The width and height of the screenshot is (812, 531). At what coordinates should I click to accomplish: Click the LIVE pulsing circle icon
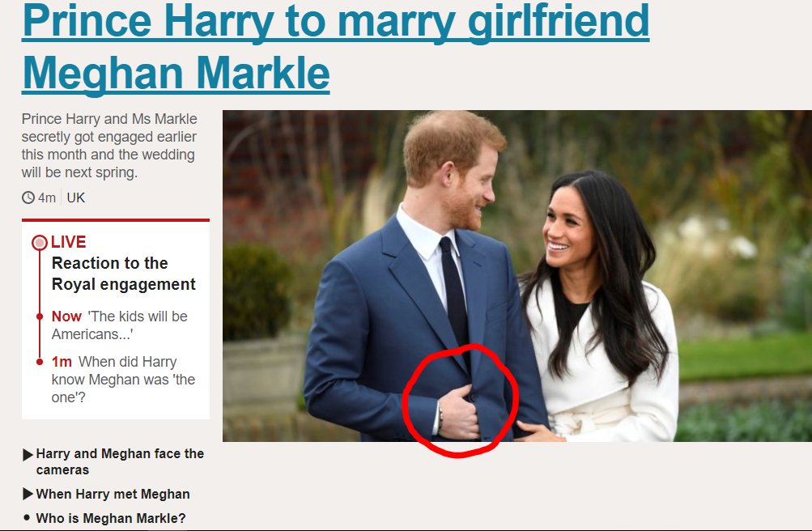[x=40, y=242]
